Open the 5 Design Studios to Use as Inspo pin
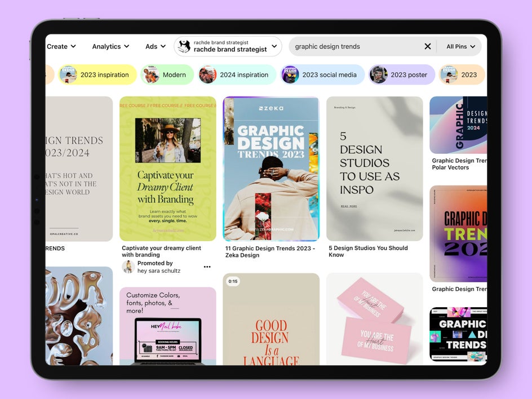Image resolution: width=532 pixels, height=399 pixels. click(x=375, y=169)
